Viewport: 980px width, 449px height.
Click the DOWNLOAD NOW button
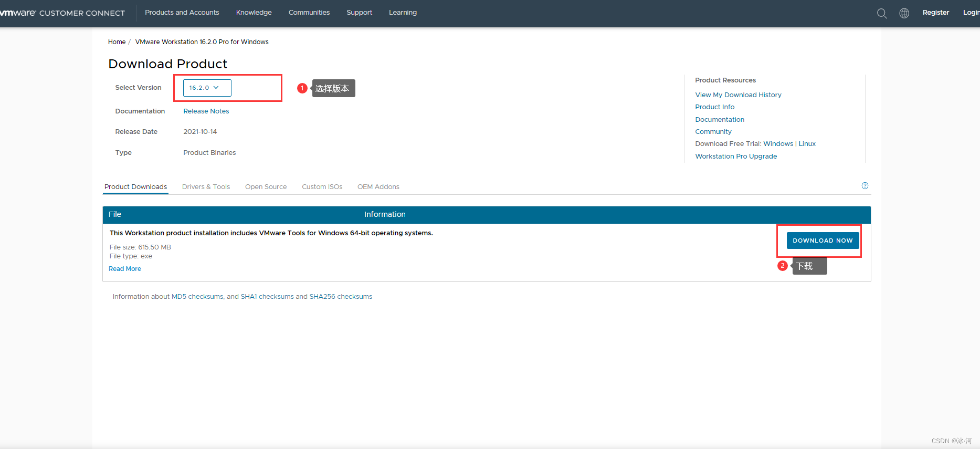[823, 241]
